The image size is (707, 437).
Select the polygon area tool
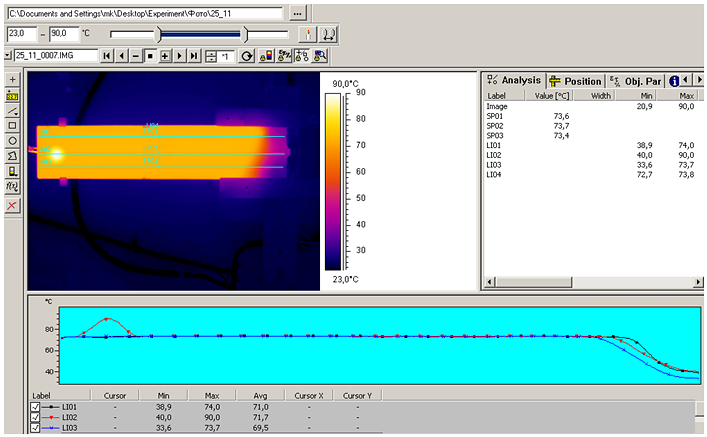[12, 156]
